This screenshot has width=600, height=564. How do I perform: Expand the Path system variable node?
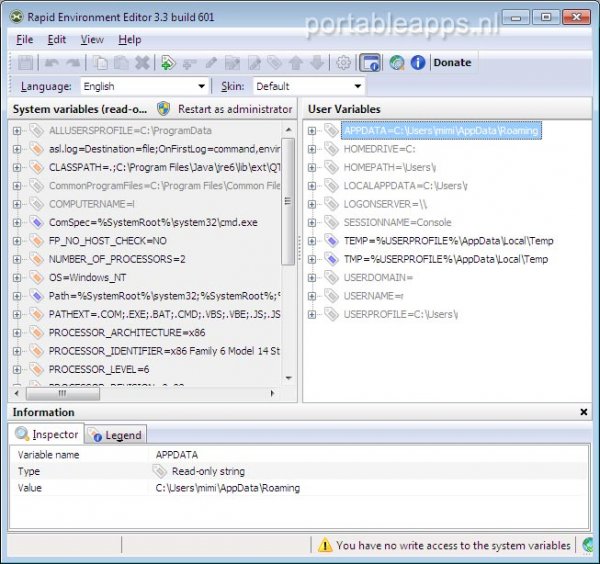pyautogui.click(x=17, y=296)
